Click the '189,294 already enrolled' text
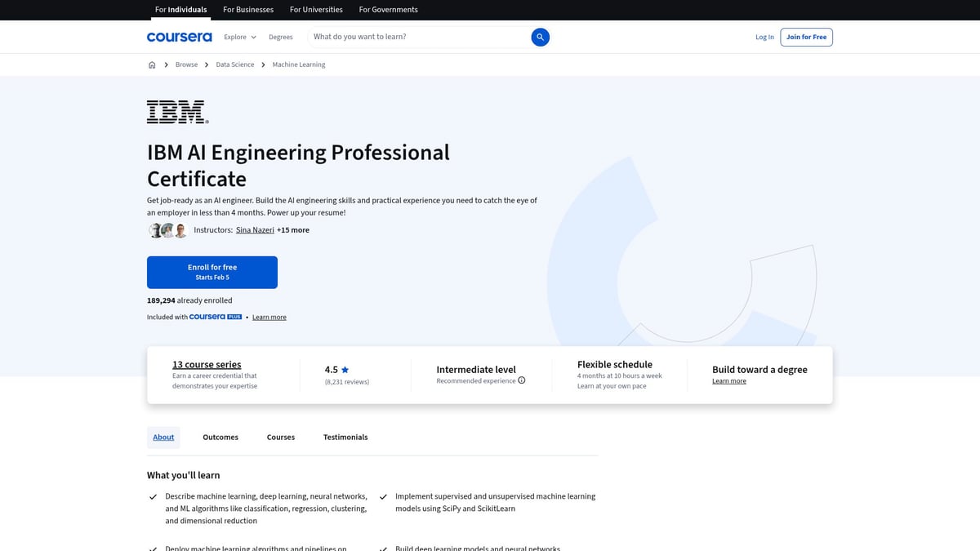 click(x=189, y=300)
